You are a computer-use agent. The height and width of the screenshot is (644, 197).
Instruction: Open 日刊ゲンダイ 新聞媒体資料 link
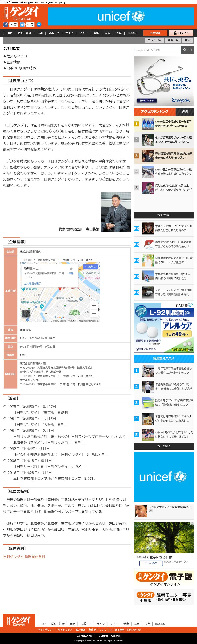(24, 557)
